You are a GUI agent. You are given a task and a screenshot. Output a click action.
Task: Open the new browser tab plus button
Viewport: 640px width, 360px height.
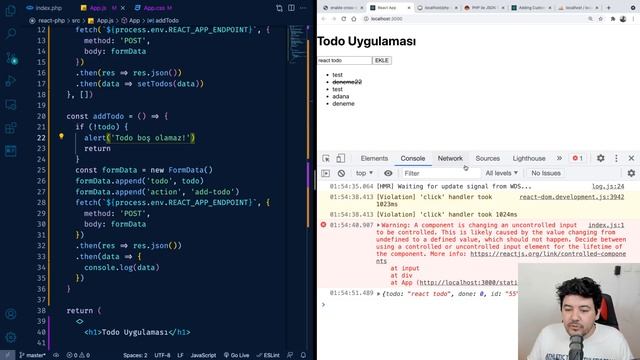[609, 7]
